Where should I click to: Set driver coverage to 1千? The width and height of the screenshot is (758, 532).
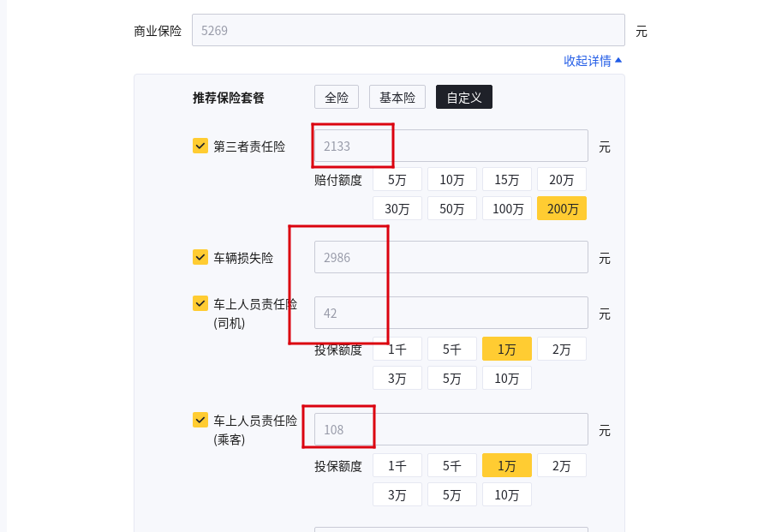coord(397,350)
